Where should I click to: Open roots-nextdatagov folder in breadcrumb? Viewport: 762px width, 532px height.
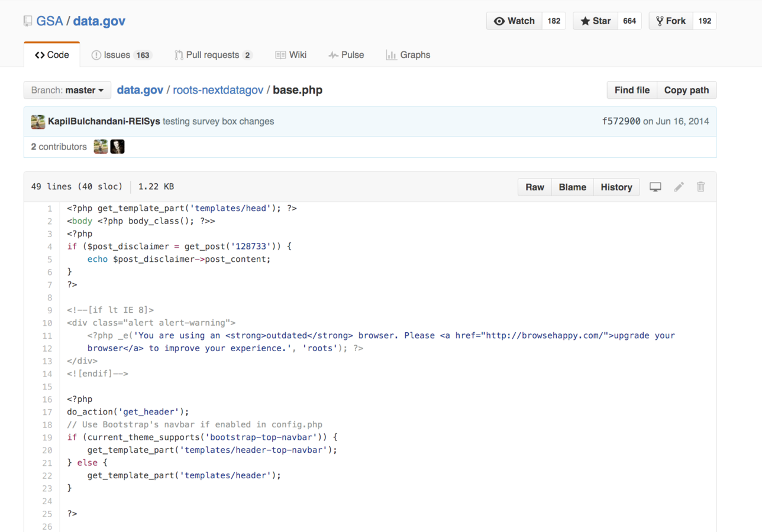point(219,90)
